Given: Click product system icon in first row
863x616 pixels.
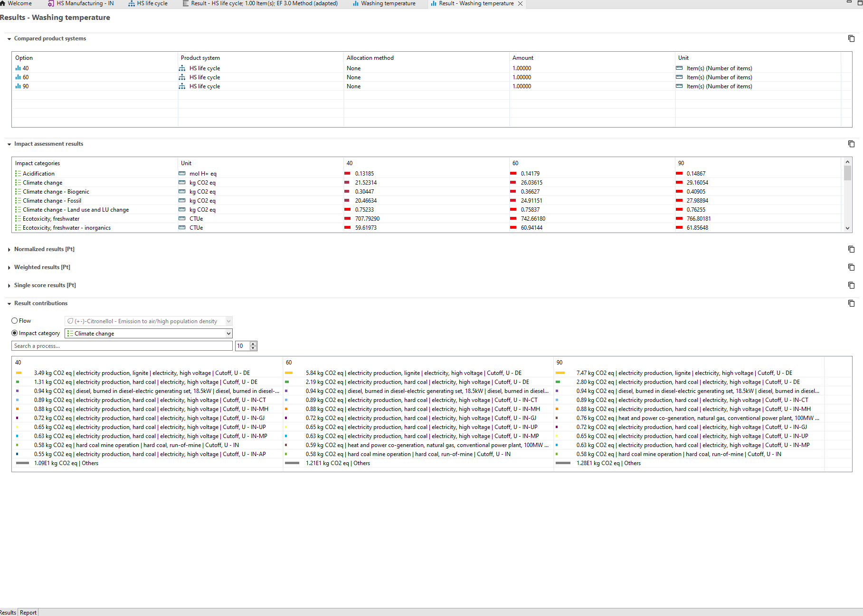Looking at the screenshot, I should pyautogui.click(x=182, y=68).
